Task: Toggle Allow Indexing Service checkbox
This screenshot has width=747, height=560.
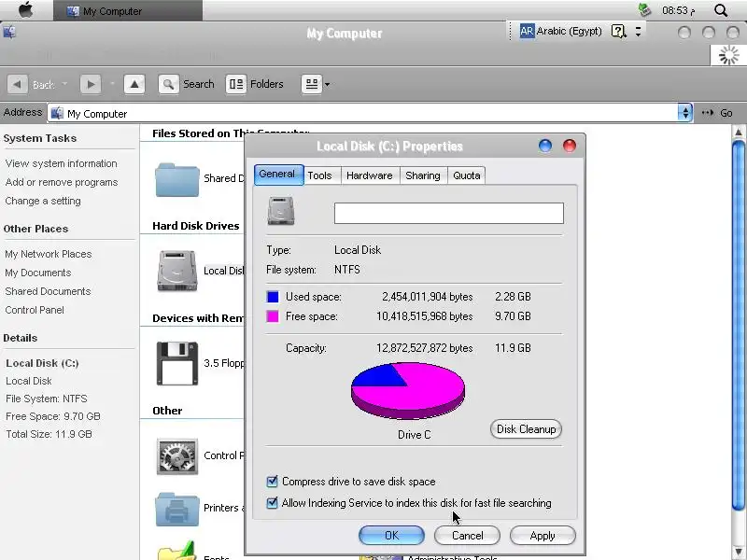Action: [272, 502]
